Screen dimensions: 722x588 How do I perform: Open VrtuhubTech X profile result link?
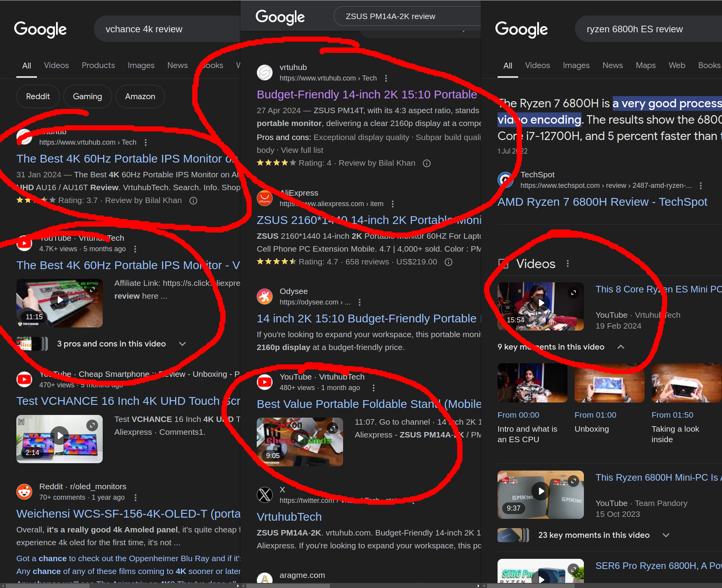click(289, 517)
